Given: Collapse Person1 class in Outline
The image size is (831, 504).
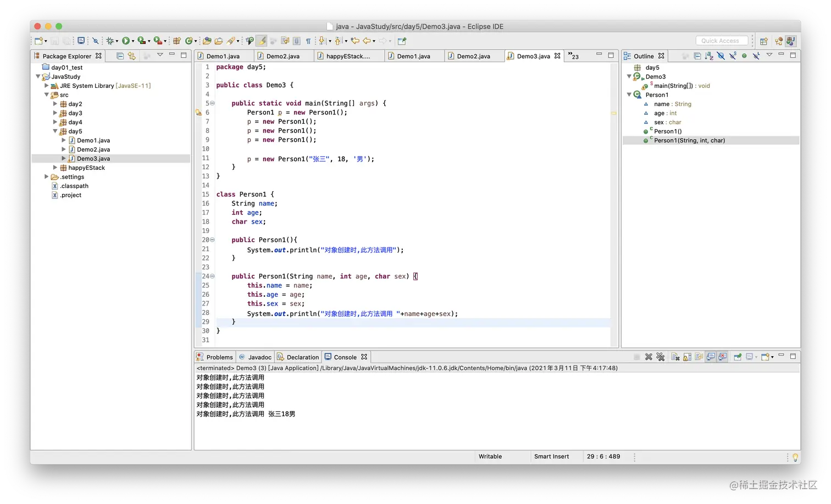Looking at the screenshot, I should [629, 94].
